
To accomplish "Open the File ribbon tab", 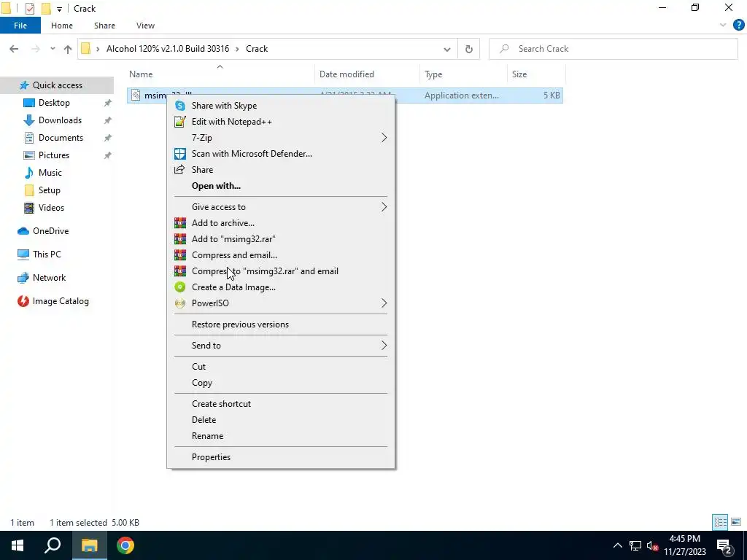I will pyautogui.click(x=20, y=26).
